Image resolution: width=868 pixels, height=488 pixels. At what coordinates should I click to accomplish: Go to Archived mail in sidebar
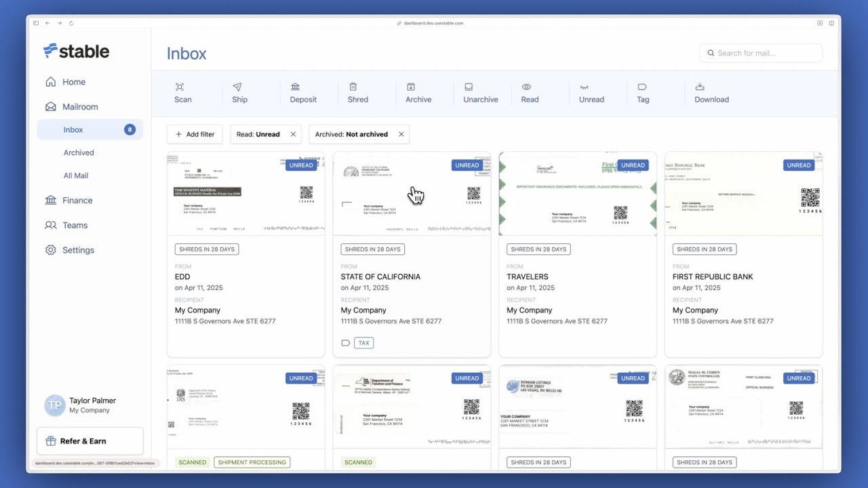[79, 152]
